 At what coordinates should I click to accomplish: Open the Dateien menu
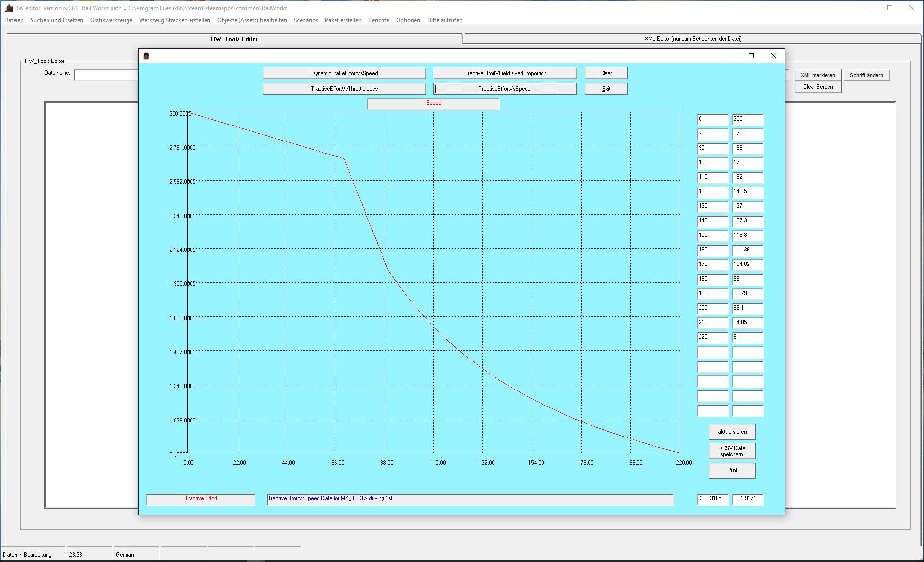click(x=14, y=20)
